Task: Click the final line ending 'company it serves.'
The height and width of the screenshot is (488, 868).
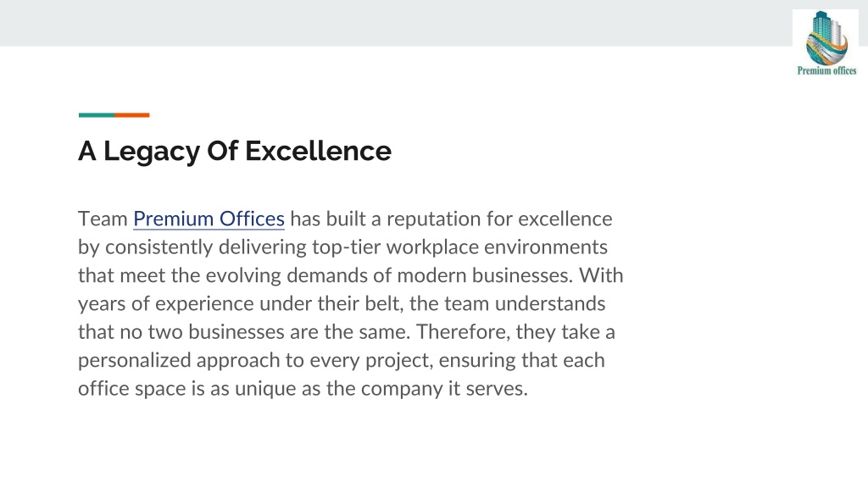Action: pos(303,388)
